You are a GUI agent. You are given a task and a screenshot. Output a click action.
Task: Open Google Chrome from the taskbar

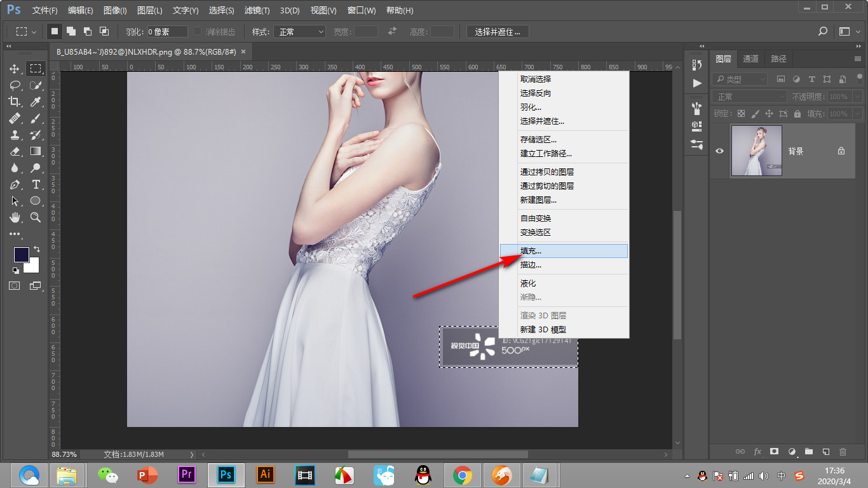point(462,475)
